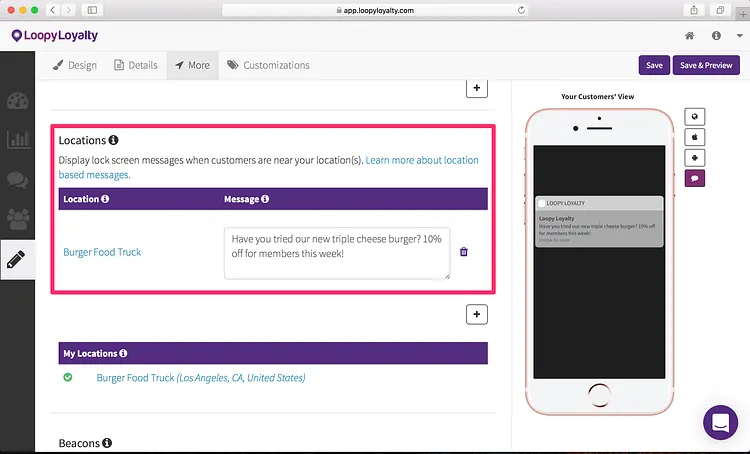Open Learn more about location based messages link
The image size is (750, 454).
click(268, 167)
